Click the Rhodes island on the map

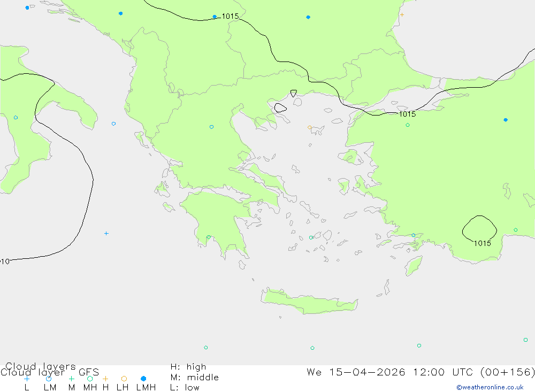[414, 265]
